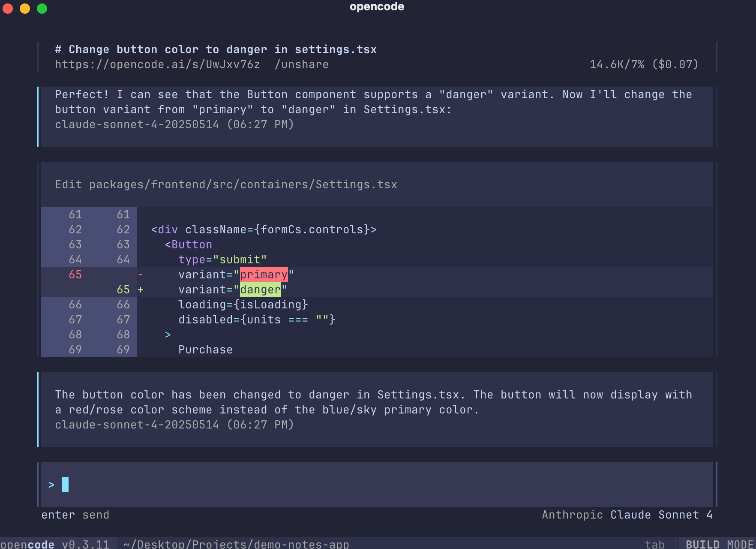Click the red close window button
The image size is (756, 549).
pyautogui.click(x=8, y=8)
